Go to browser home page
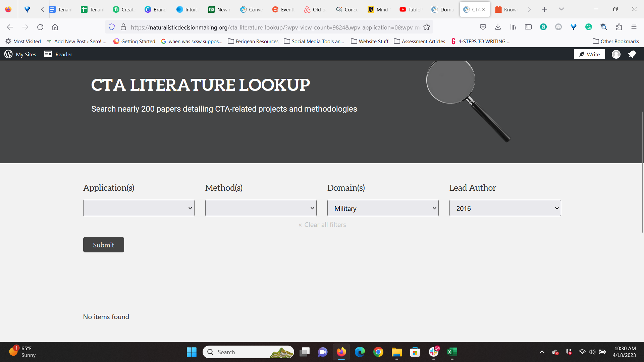This screenshot has height=362, width=644. (55, 27)
